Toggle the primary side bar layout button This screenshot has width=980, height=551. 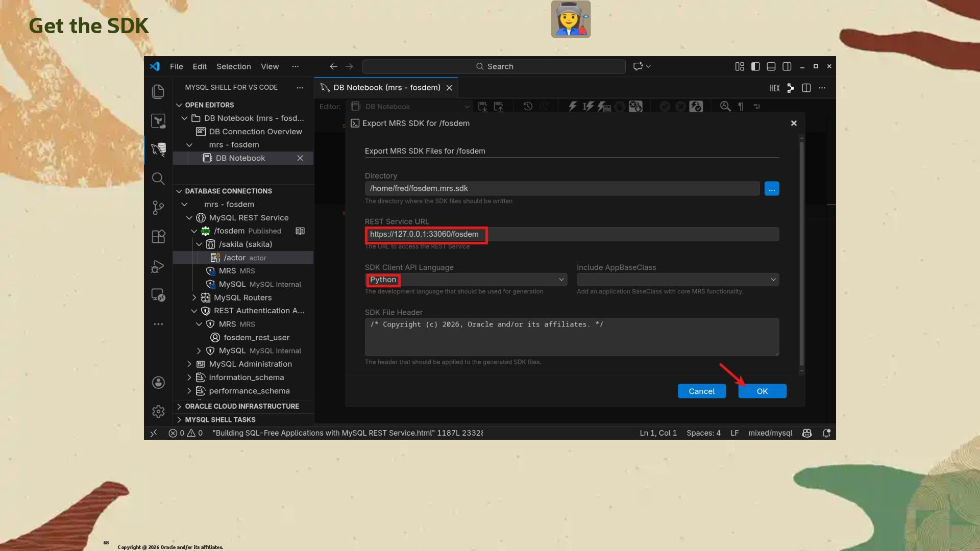pyautogui.click(x=755, y=66)
